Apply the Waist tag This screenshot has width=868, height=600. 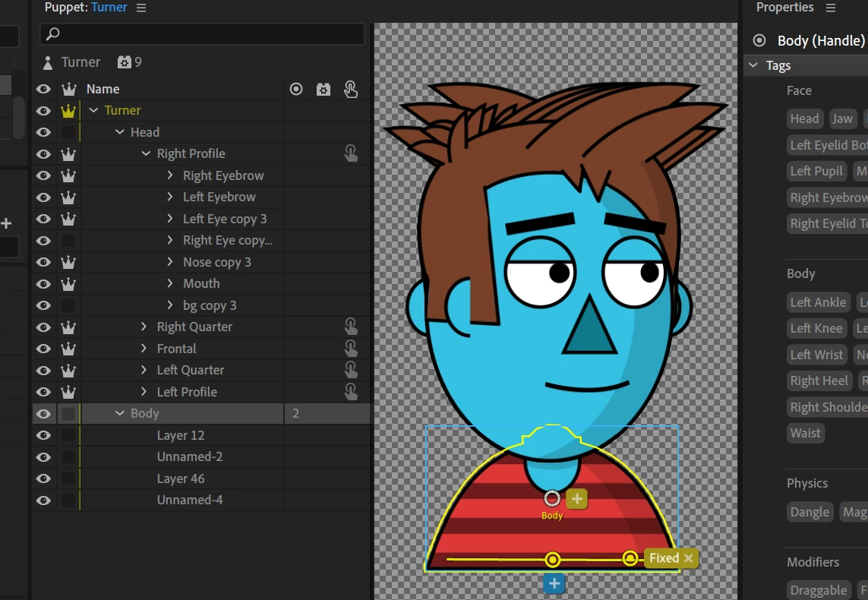pos(806,433)
